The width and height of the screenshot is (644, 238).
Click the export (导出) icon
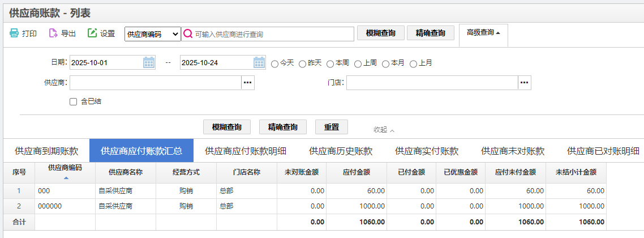pyautogui.click(x=53, y=33)
